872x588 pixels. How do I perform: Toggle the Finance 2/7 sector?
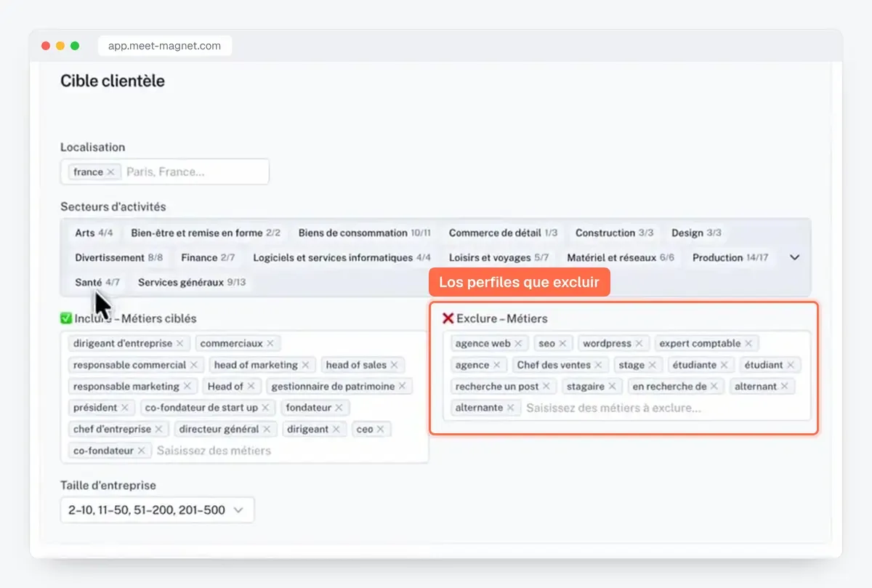point(208,258)
